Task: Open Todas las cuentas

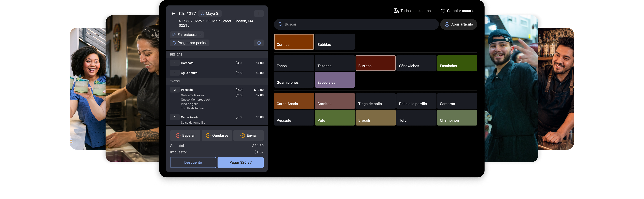Action: click(x=412, y=11)
